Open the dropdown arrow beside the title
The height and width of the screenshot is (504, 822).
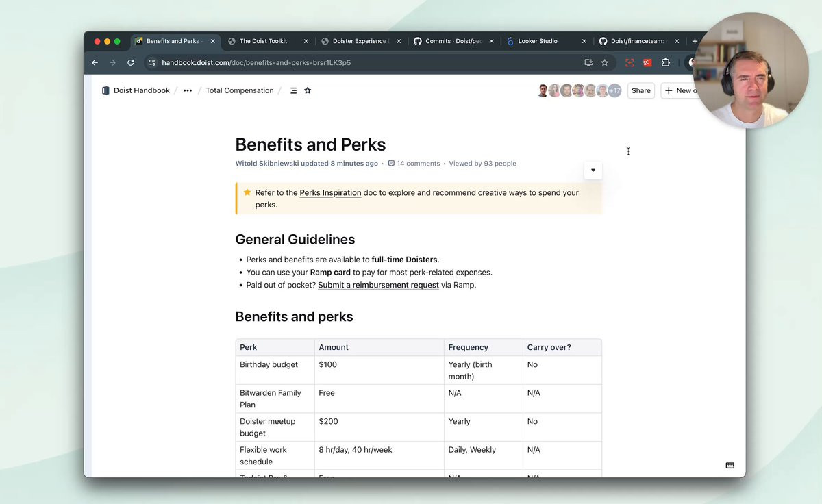593,171
